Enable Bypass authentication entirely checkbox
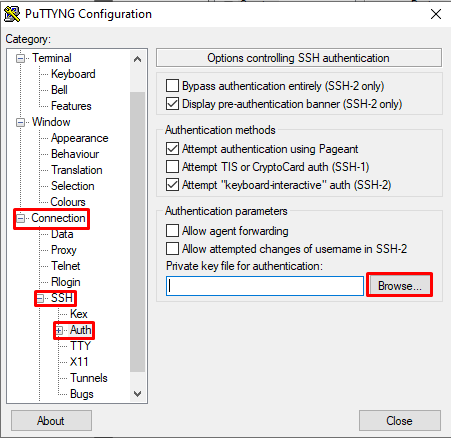451x438 pixels. point(172,86)
